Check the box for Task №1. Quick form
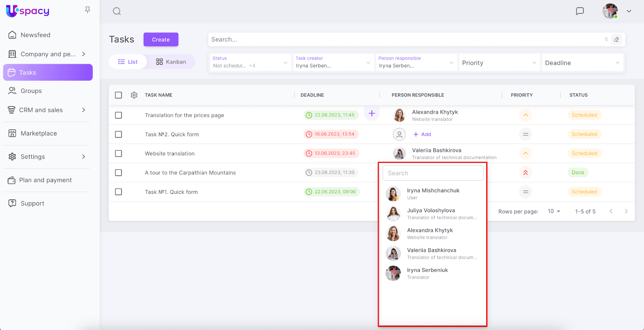The height and width of the screenshot is (330, 644). pyautogui.click(x=118, y=192)
